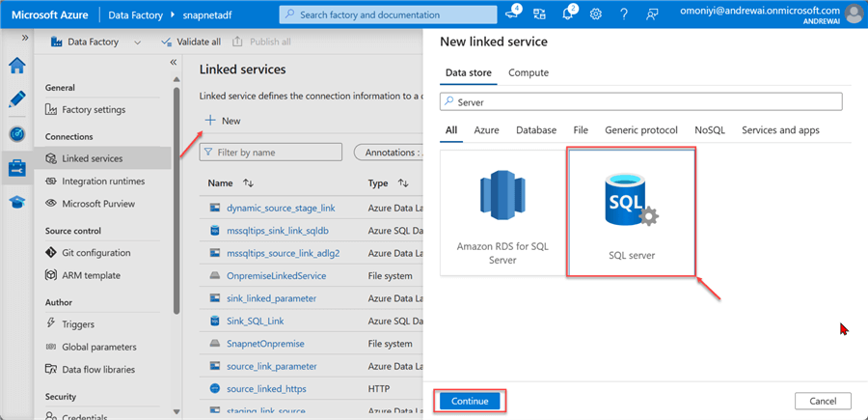The image size is (868, 420).
Task: Click the Server search field in dialog
Action: 641,102
